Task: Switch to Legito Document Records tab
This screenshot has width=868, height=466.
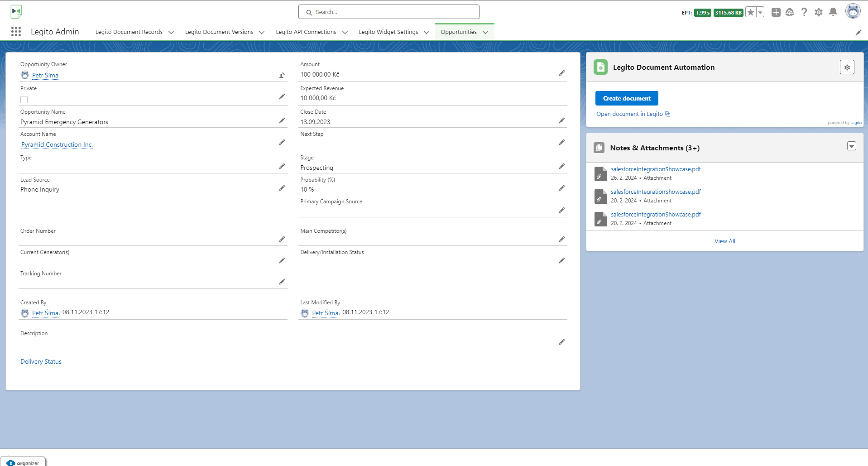Action: click(x=129, y=32)
